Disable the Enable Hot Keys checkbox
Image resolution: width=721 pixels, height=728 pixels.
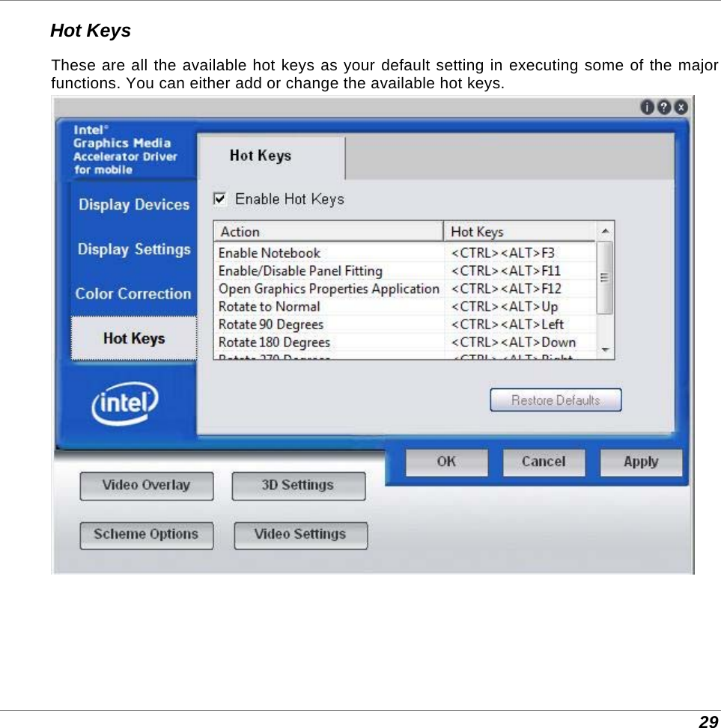click(219, 199)
